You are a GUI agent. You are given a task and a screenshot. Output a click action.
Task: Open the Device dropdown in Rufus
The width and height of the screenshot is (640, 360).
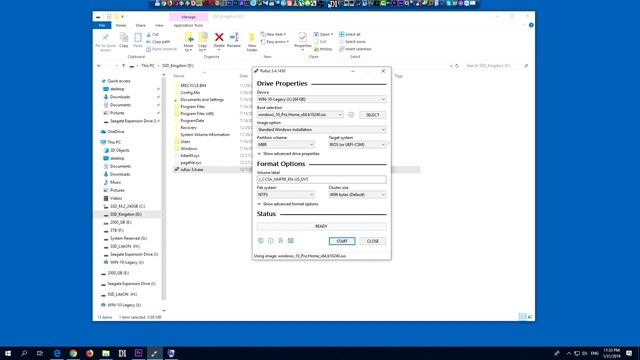point(321,100)
